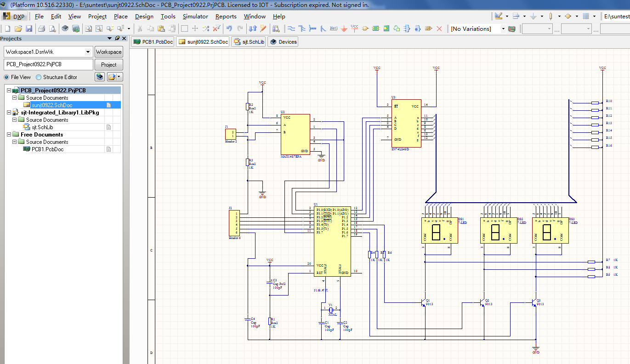Collapse the Free Documents tree node
630x364 pixels.
[9, 135]
